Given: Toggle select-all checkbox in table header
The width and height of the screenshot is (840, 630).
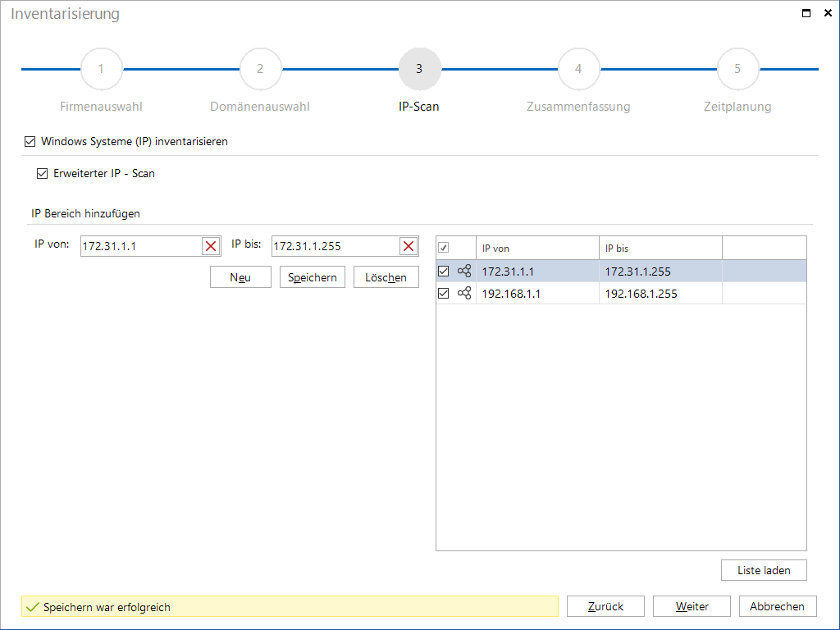Looking at the screenshot, I should (x=444, y=248).
